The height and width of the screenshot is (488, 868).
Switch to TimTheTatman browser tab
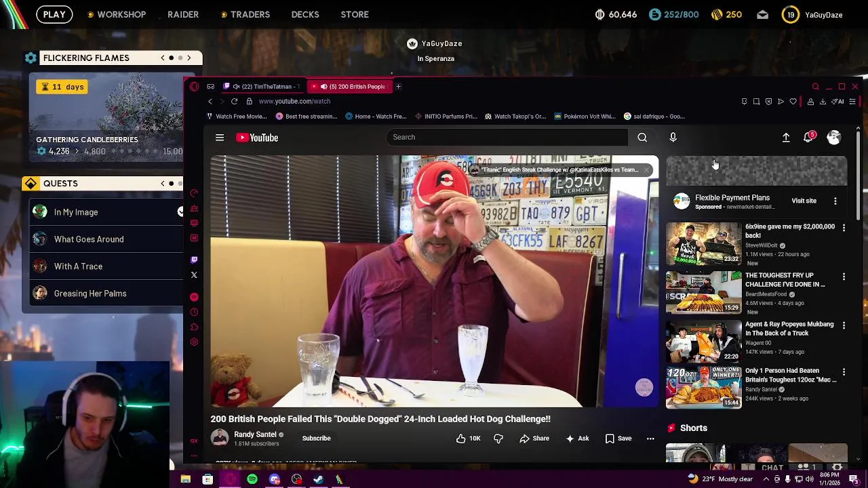[262, 87]
